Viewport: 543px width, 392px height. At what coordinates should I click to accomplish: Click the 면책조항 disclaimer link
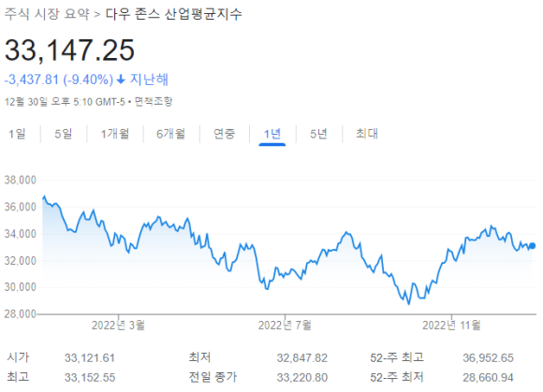(x=154, y=101)
